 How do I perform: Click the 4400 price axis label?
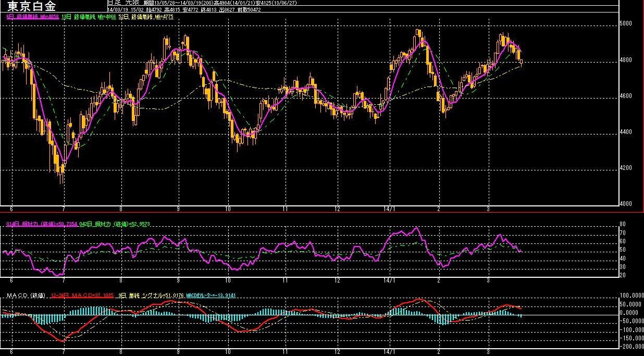(x=627, y=132)
